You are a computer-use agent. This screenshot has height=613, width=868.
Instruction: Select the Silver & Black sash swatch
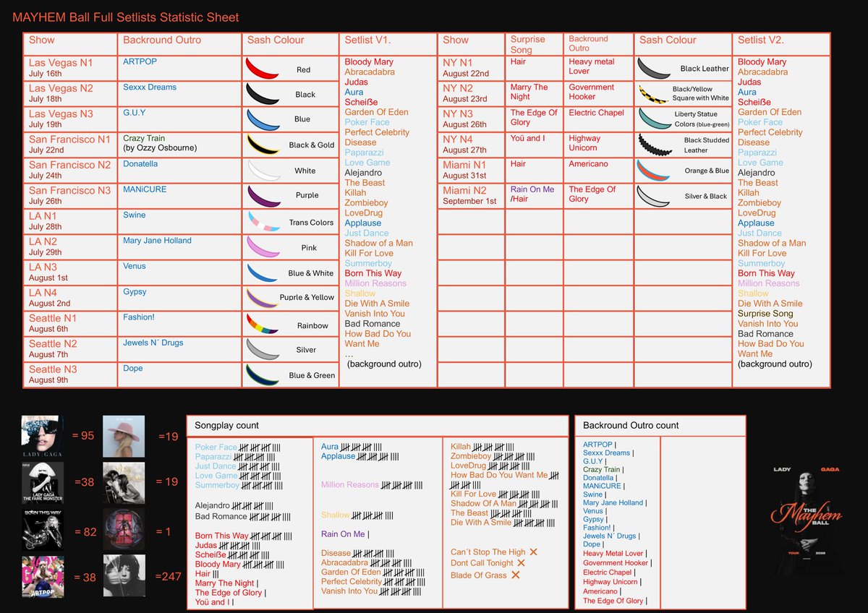(x=652, y=196)
